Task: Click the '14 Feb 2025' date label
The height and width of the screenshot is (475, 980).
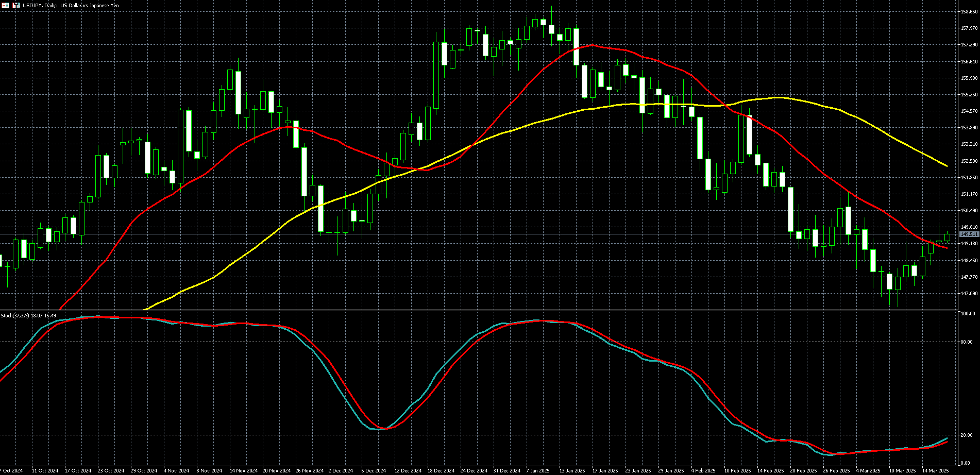Action: click(770, 471)
